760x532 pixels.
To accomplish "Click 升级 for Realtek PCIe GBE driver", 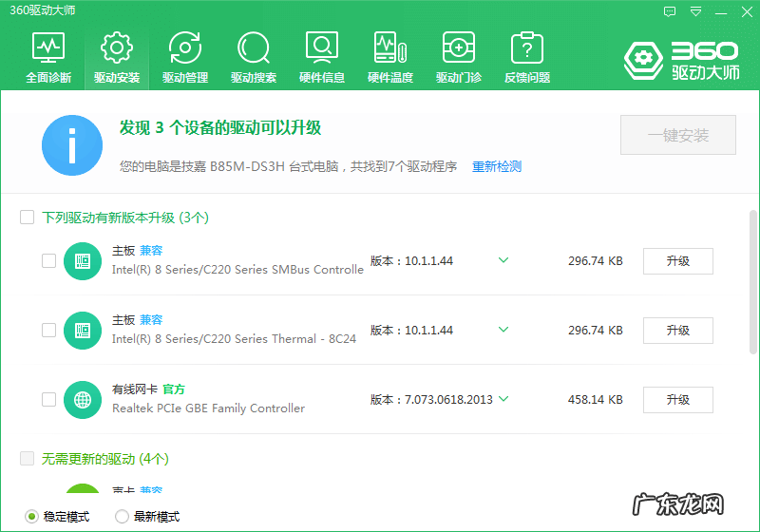I will tap(678, 400).
